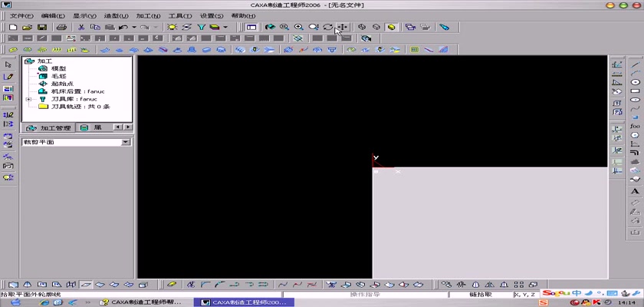644x307 pixels.
Task: Open the 编辑(E) menu
Action: [x=53, y=16]
